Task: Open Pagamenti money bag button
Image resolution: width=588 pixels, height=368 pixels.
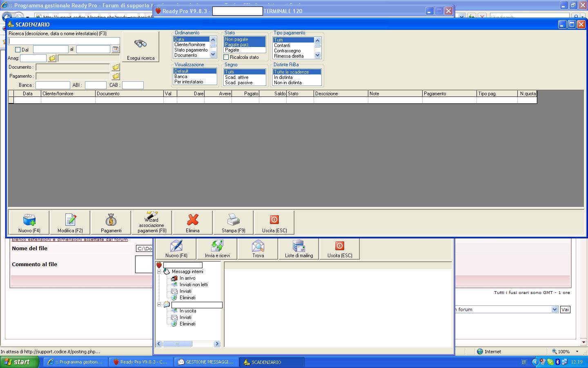Action: (x=111, y=222)
